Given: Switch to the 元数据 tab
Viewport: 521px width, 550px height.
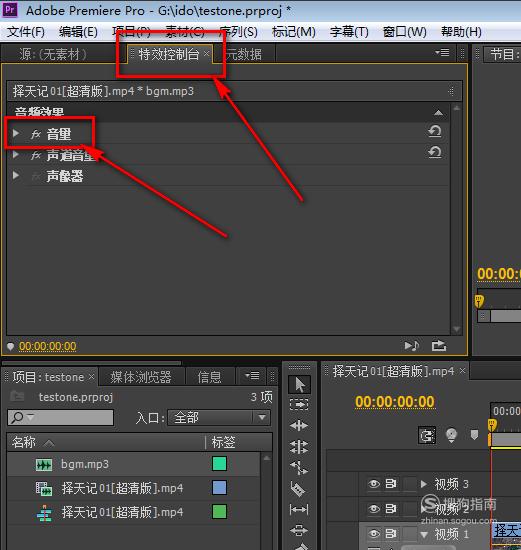Looking at the screenshot, I should click(x=244, y=54).
